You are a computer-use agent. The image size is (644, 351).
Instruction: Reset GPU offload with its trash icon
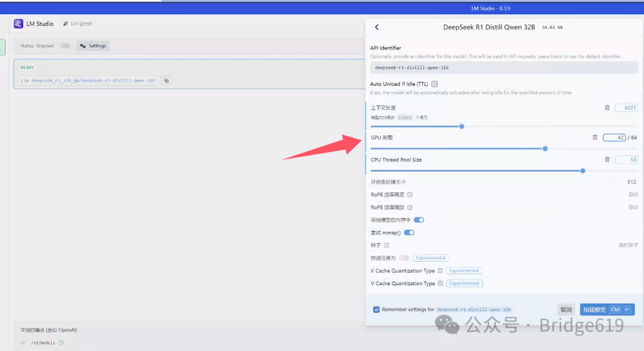pyautogui.click(x=595, y=137)
